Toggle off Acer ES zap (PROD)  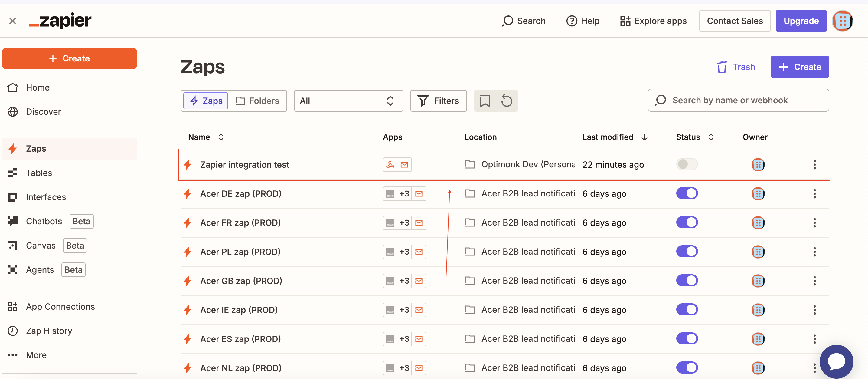point(687,338)
